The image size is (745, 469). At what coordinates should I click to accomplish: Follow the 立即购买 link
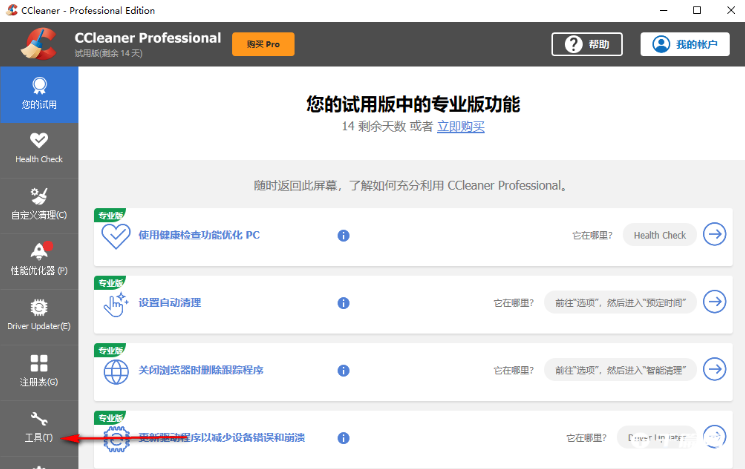click(461, 126)
